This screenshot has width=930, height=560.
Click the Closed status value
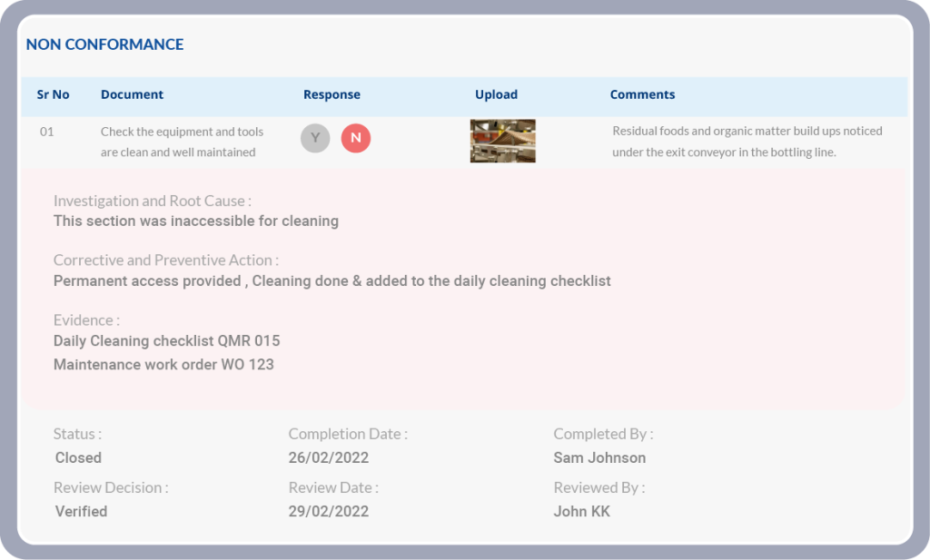tap(78, 458)
